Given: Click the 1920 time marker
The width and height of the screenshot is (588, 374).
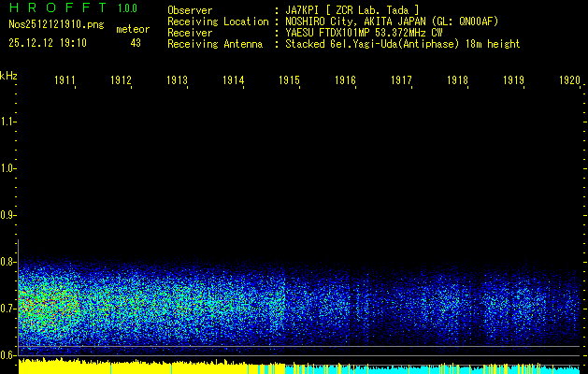Looking at the screenshot, I should tap(569, 81).
